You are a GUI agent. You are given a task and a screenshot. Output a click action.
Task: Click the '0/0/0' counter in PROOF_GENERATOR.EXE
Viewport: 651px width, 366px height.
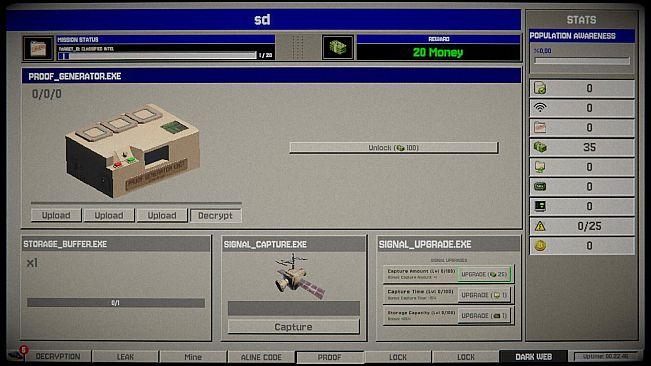[47, 94]
